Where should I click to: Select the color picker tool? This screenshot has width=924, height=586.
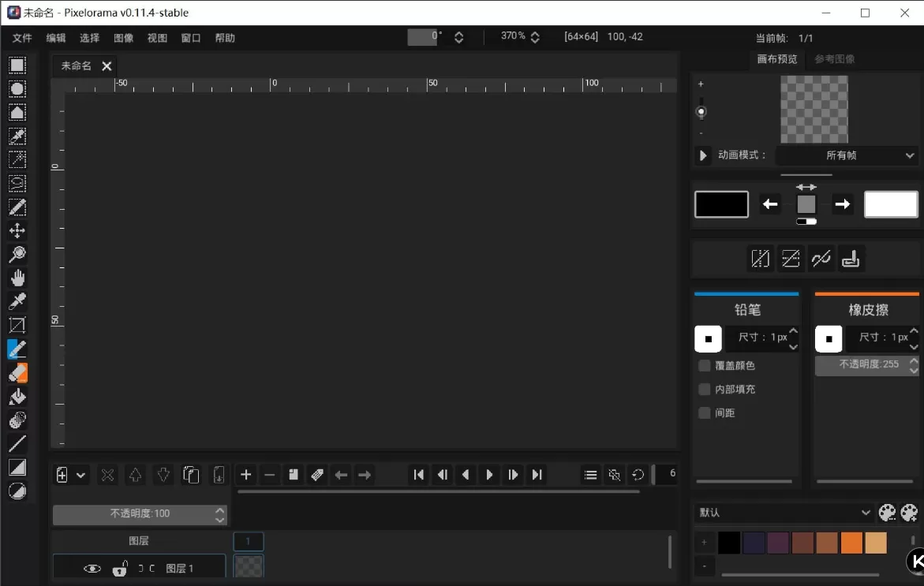coord(17,300)
